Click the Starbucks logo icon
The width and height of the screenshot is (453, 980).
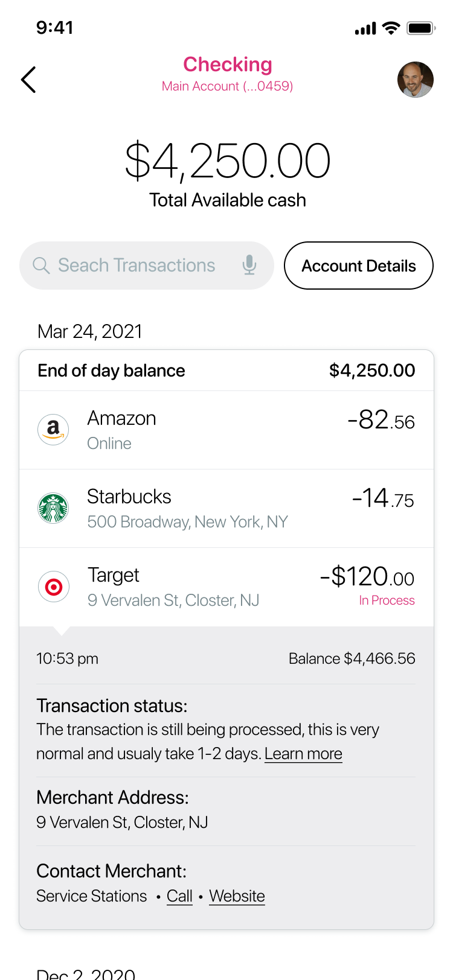(x=53, y=508)
